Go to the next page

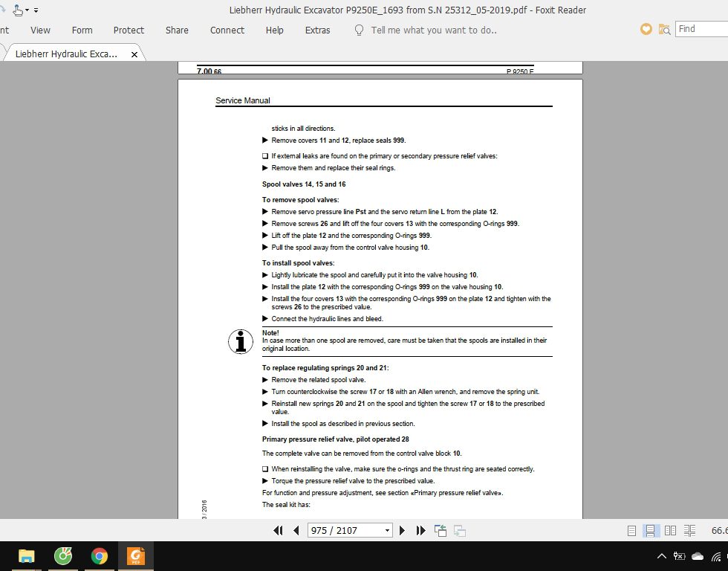coord(402,530)
